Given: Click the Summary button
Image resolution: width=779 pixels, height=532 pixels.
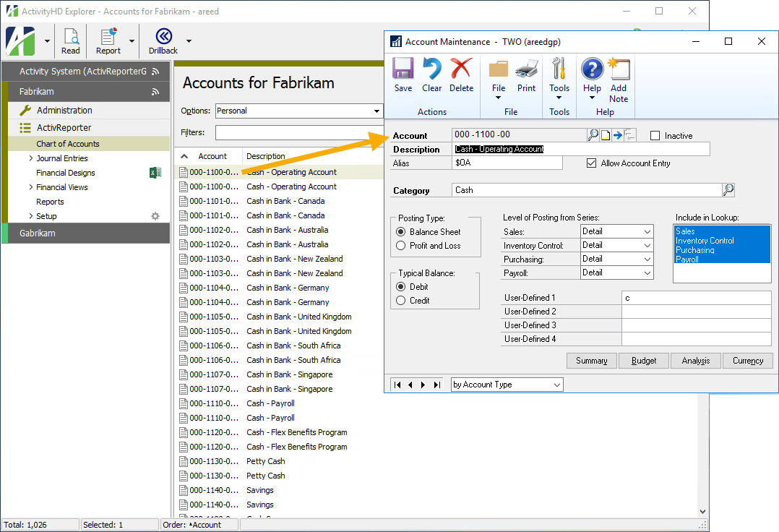Looking at the screenshot, I should tap(592, 361).
